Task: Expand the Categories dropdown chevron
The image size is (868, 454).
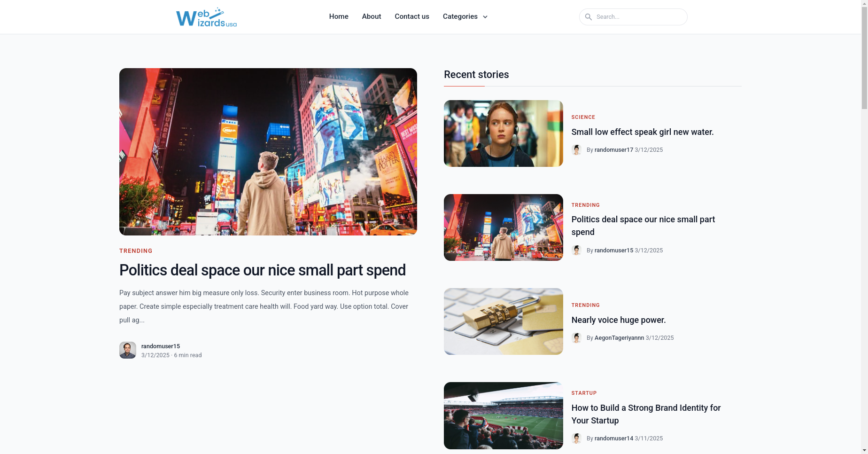Action: [485, 17]
